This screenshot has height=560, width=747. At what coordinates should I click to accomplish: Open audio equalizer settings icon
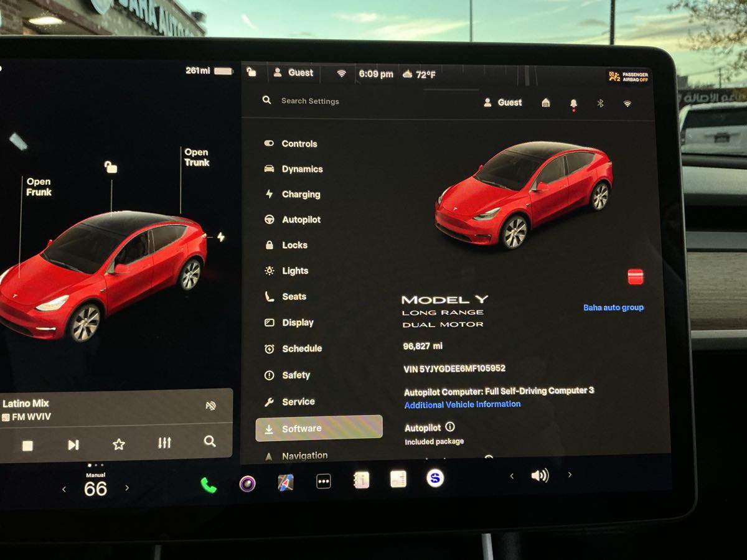pos(164,443)
